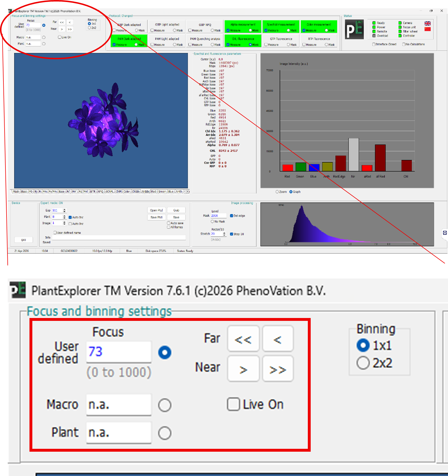Switch language via the Chinese flag icon
Image resolution: width=448 pixels, height=476 pixels.
pos(427,29)
